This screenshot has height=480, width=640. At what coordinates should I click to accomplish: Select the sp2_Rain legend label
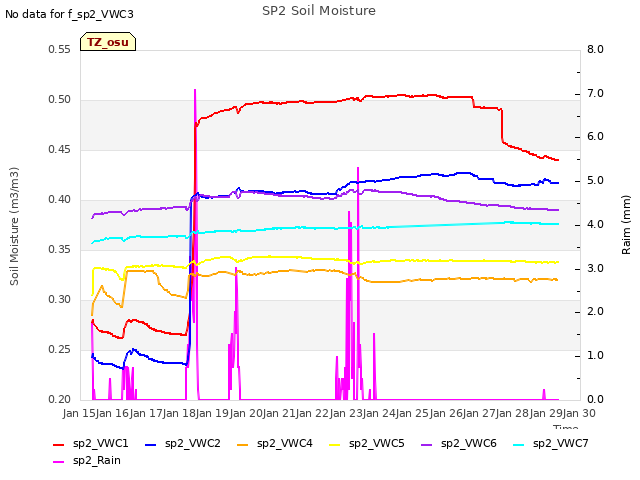[97, 461]
